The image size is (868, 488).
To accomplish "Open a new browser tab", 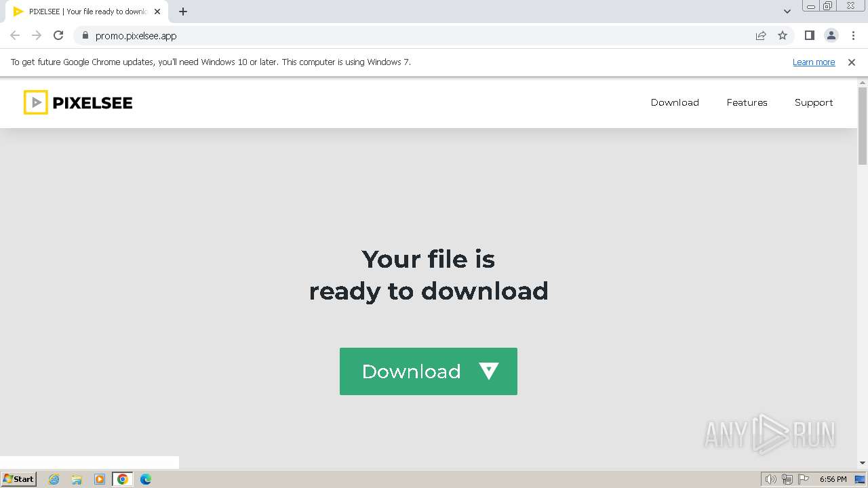I will click(183, 12).
